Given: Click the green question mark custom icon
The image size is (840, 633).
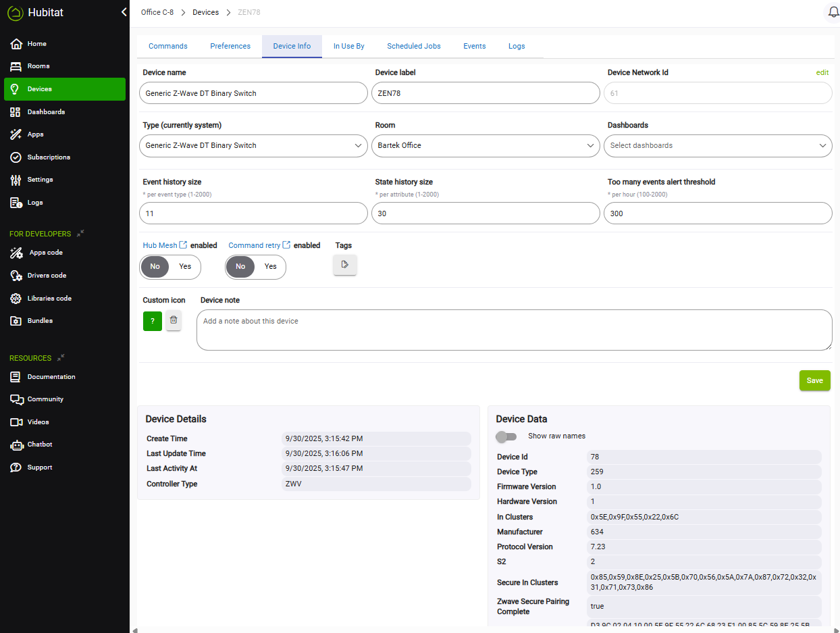Looking at the screenshot, I should (x=153, y=321).
